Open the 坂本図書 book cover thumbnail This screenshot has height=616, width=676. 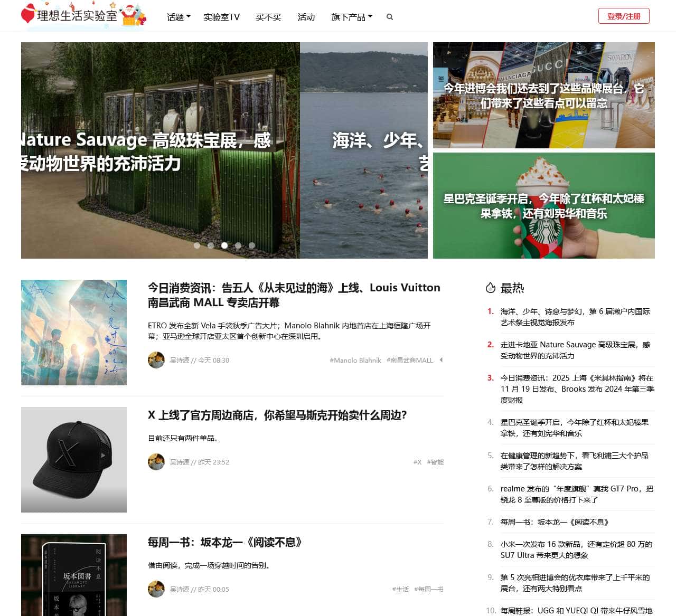(x=74, y=575)
